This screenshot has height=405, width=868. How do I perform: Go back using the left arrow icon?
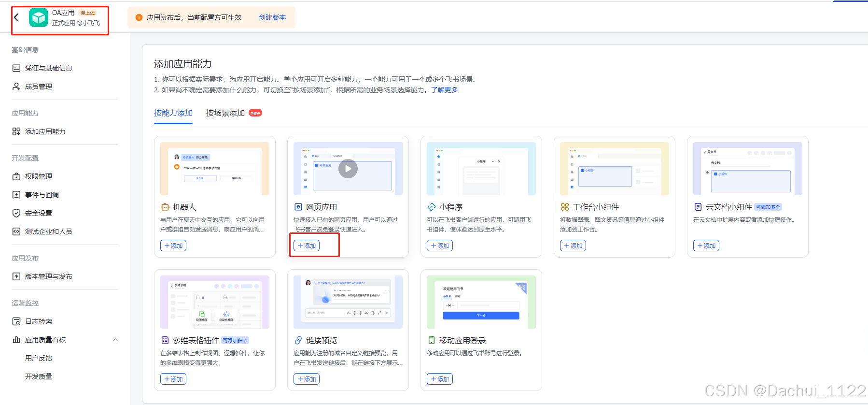(16, 17)
